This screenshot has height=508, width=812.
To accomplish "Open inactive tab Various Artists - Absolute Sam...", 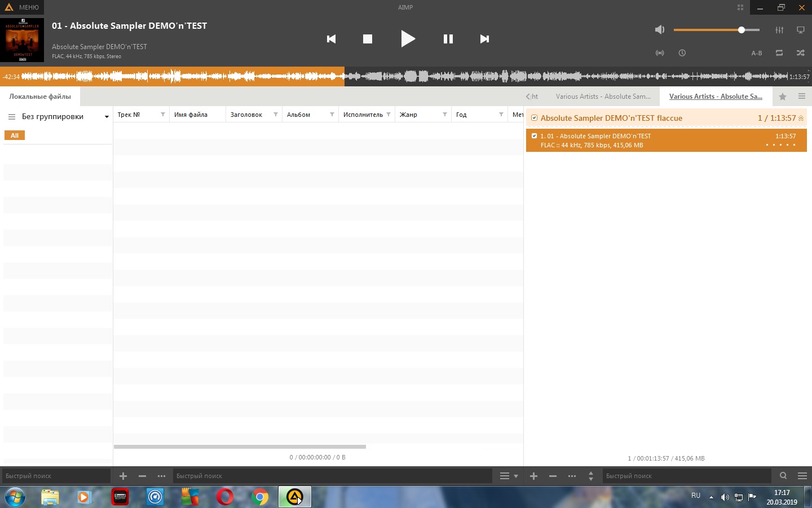I will click(603, 97).
